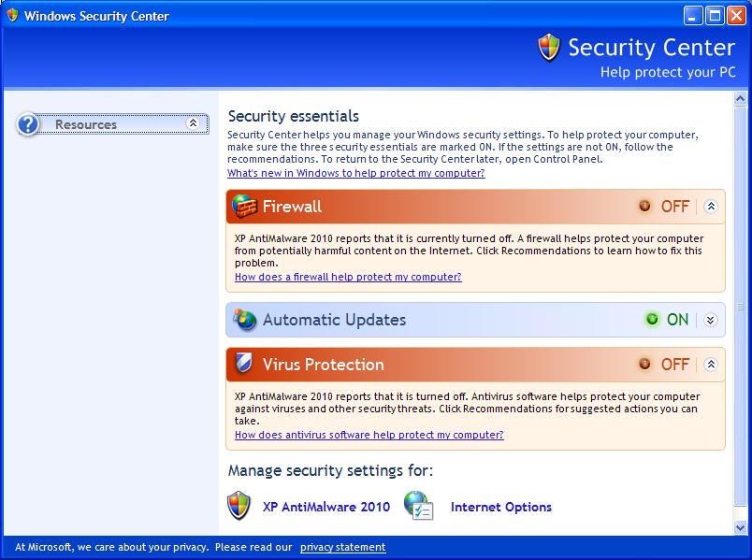Click the Automatic Updates section header
The width and height of the screenshot is (752, 560).
[475, 320]
